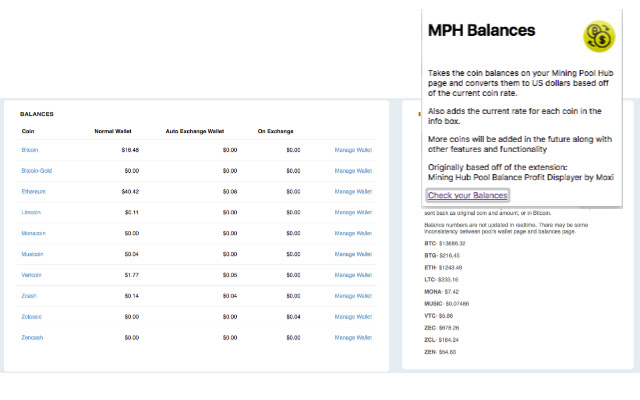Select the BTC rate line
640x400 pixels.
pyautogui.click(x=445, y=244)
